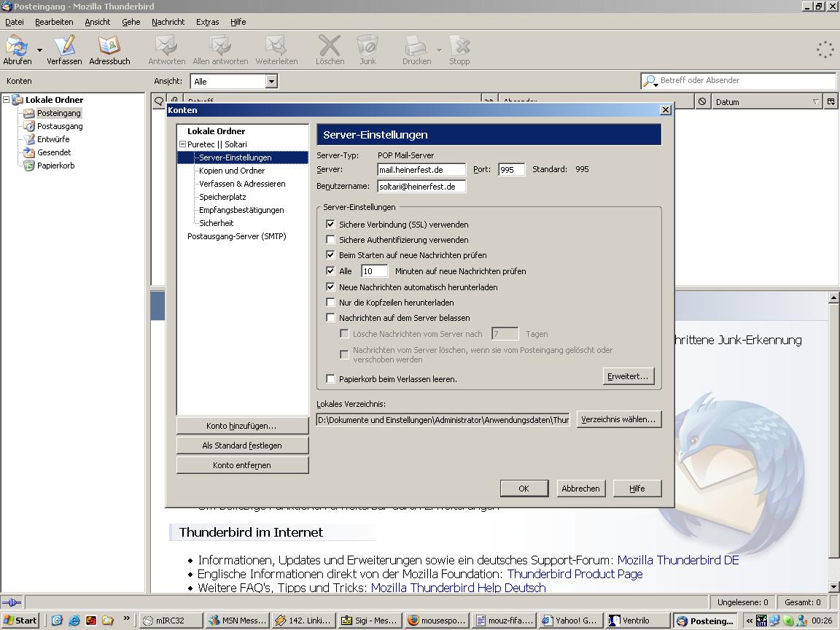Click the Benutzername input field
This screenshot has width=840, height=630.
(421, 187)
